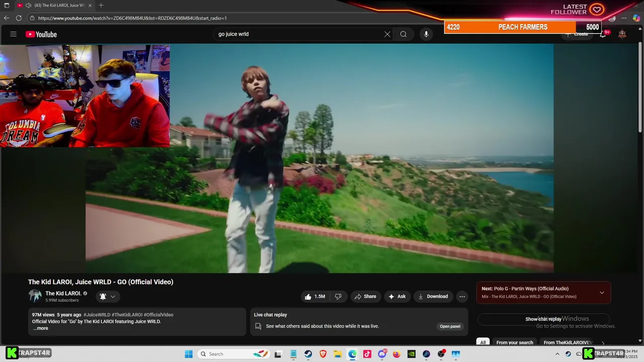The image size is (644, 362).
Task: Open Firefox from the taskbar
Action: 397,354
